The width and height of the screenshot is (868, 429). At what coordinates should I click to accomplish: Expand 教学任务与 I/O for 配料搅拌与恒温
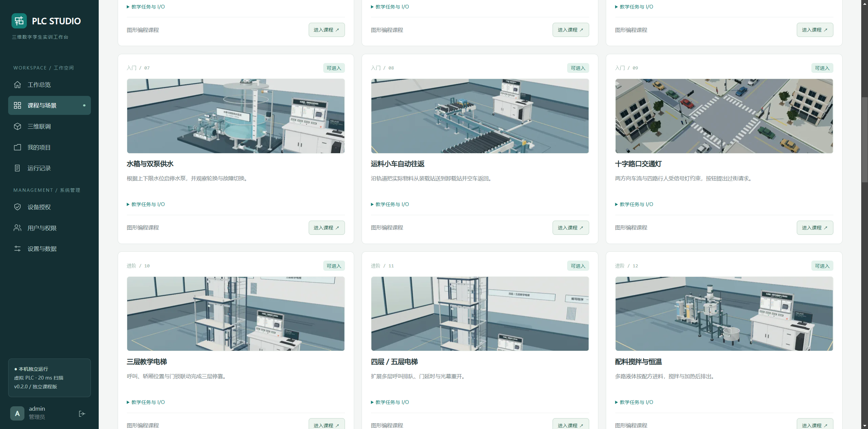click(634, 402)
